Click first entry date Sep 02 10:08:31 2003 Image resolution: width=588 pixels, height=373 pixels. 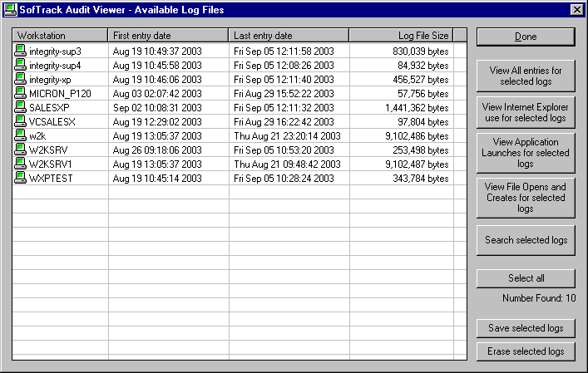(x=157, y=108)
